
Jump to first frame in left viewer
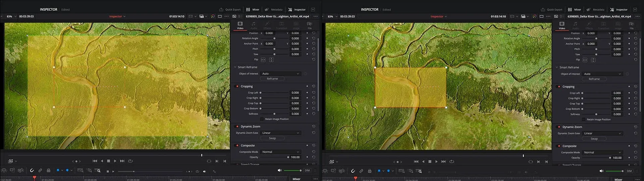click(95, 161)
